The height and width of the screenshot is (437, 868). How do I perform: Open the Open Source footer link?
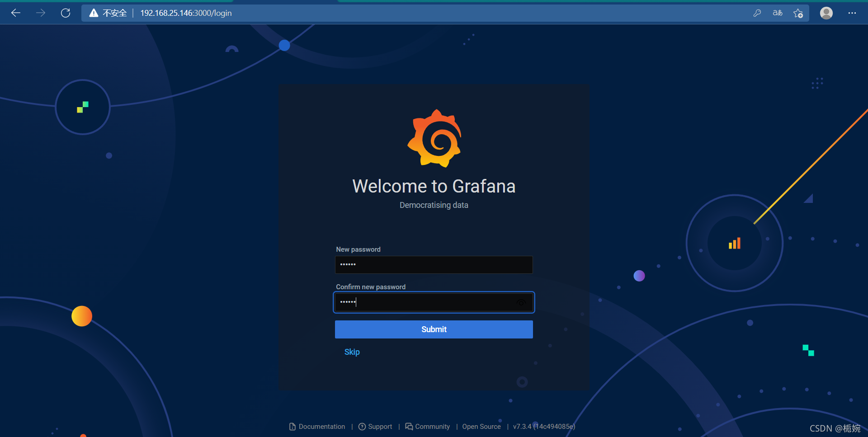click(x=481, y=427)
